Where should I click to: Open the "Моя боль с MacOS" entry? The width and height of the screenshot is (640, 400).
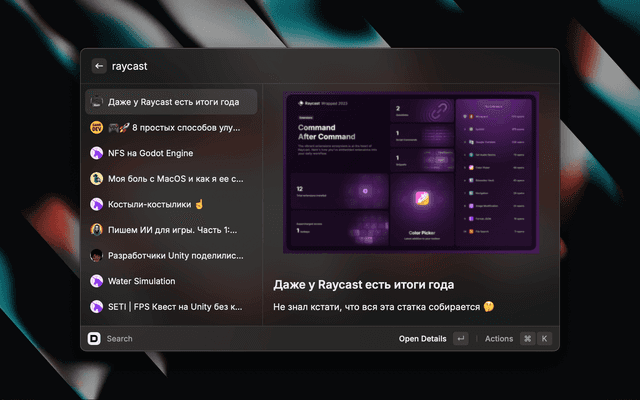coord(175,179)
